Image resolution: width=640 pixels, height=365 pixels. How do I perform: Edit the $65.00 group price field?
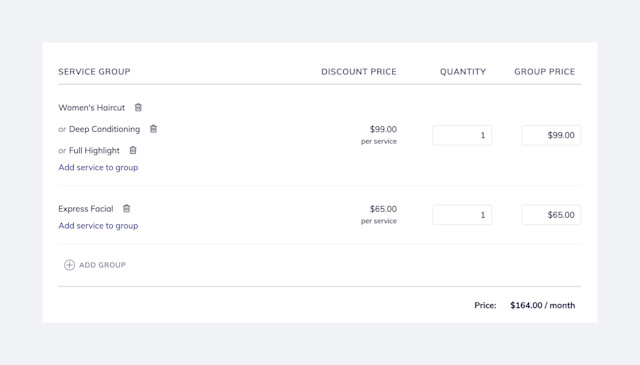(551, 215)
